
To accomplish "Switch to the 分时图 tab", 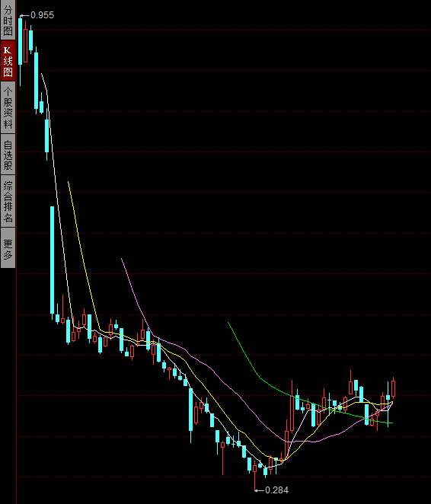I will (8, 19).
